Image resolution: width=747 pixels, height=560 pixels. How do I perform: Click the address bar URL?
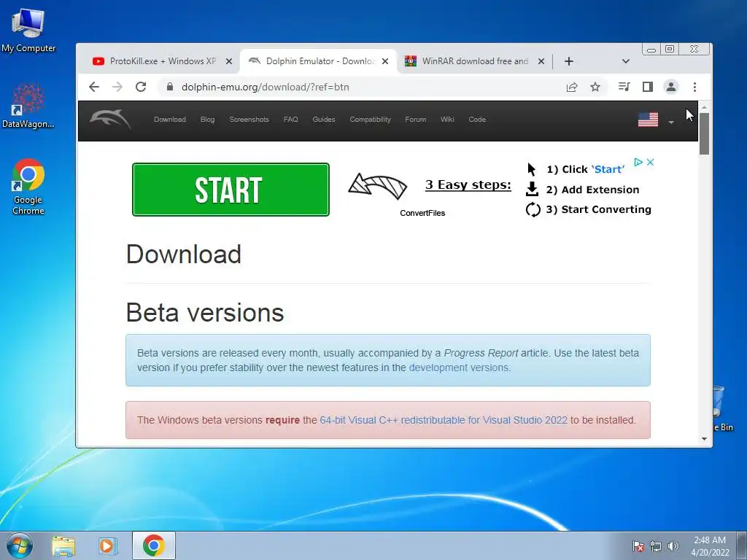pyautogui.click(x=266, y=87)
